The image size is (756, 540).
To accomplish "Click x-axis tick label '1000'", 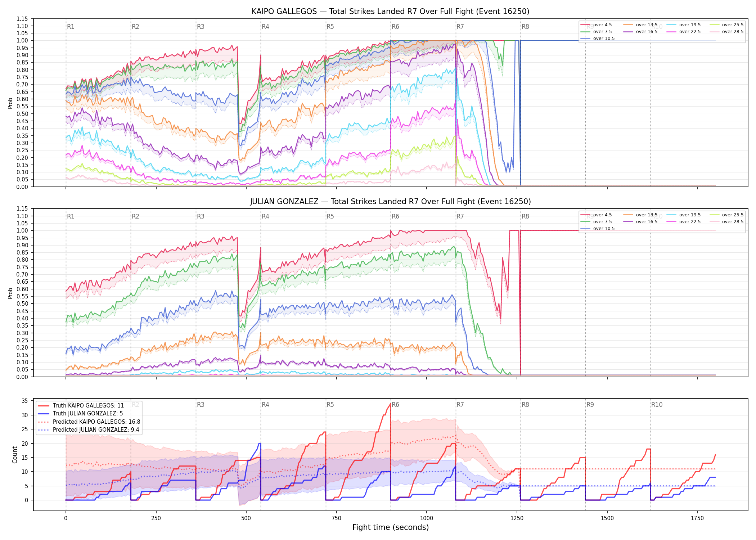I will pyautogui.click(x=427, y=518).
